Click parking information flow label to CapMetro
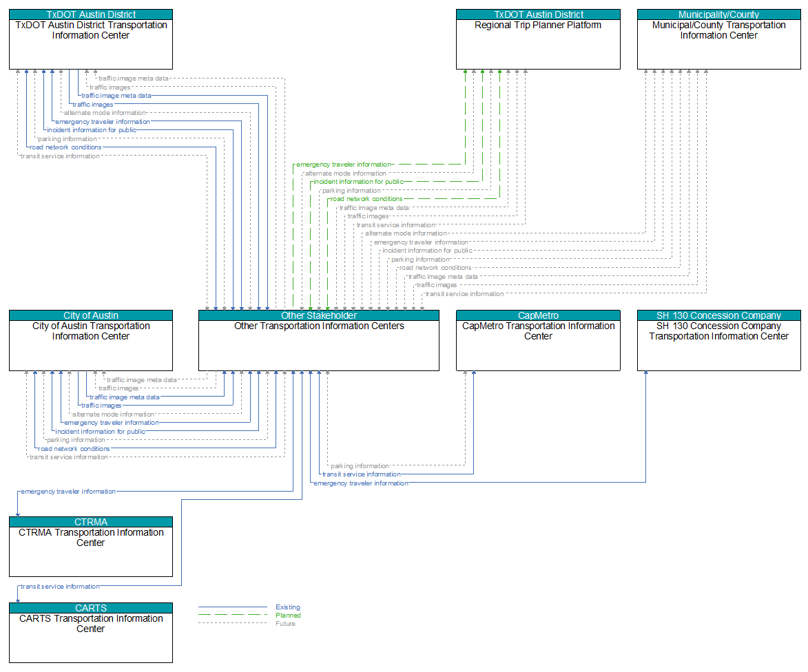This screenshot has height=672, width=808. pyautogui.click(x=360, y=466)
